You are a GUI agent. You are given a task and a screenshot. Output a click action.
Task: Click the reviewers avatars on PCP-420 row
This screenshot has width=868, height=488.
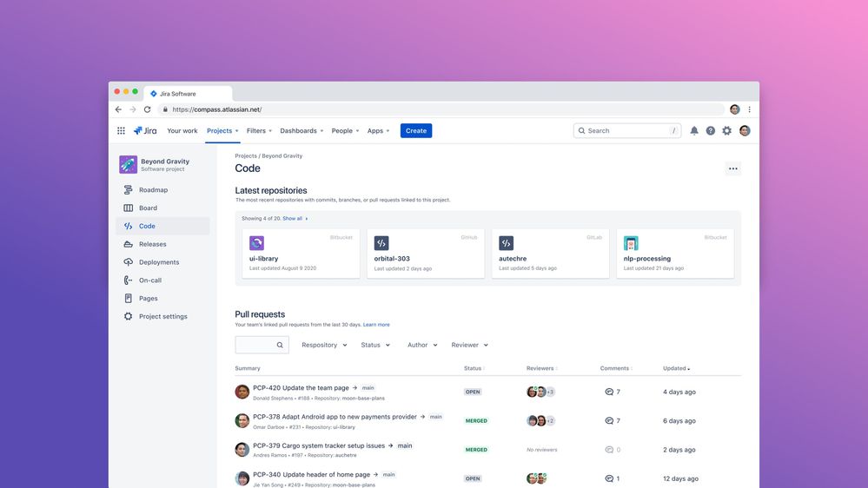pyautogui.click(x=540, y=392)
